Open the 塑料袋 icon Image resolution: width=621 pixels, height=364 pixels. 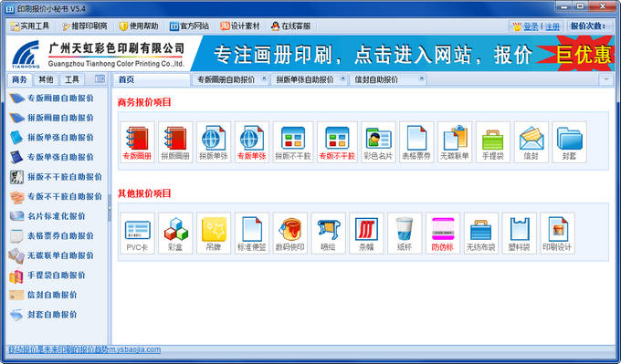519,234
